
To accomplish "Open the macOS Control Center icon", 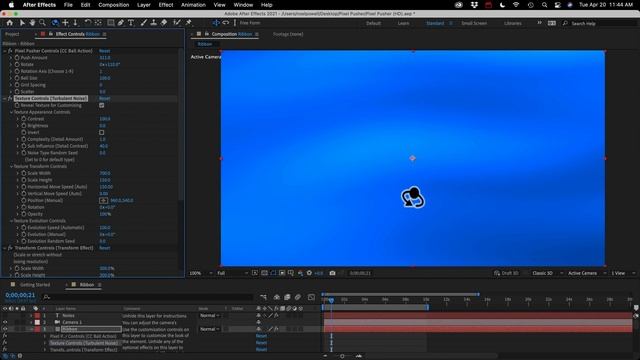I will click(558, 5).
